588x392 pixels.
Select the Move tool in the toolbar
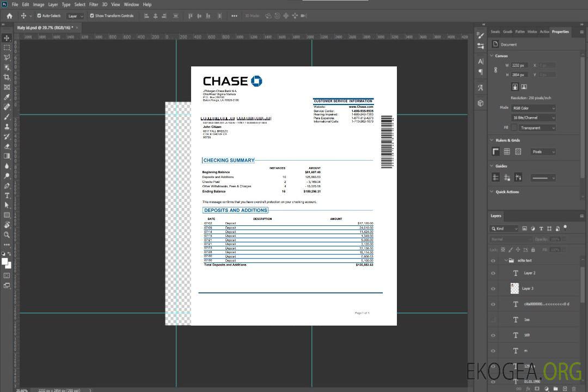point(7,38)
